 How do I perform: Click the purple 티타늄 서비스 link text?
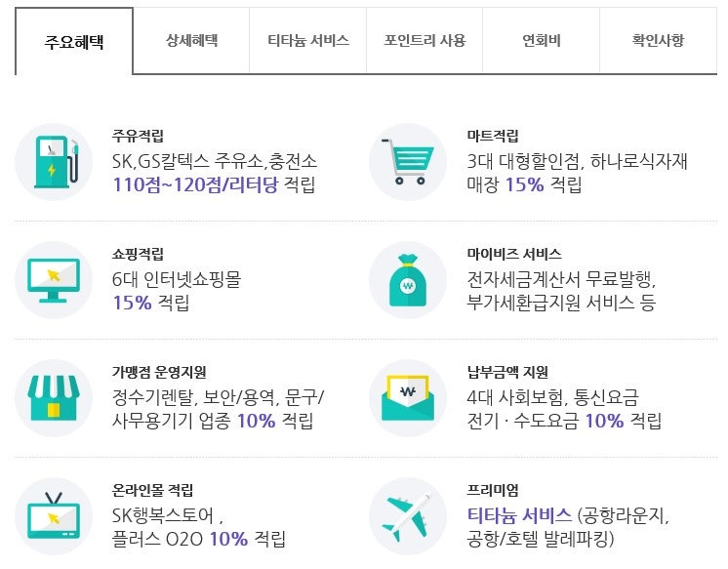[519, 515]
